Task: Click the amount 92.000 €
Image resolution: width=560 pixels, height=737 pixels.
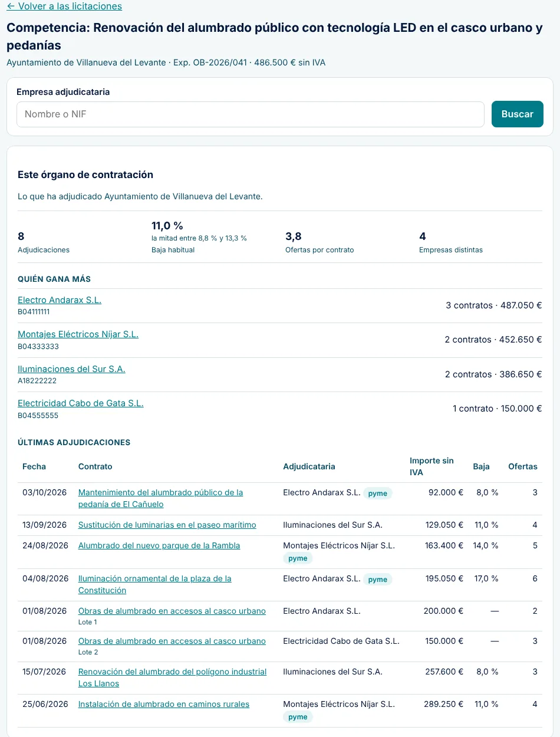Action: click(446, 492)
